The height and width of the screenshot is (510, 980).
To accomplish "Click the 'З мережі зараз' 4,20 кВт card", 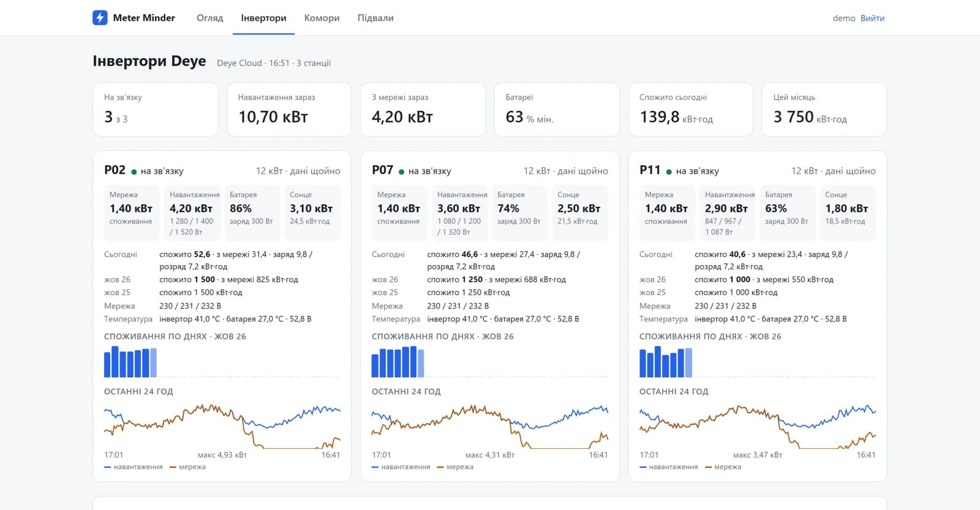I will coord(423,110).
